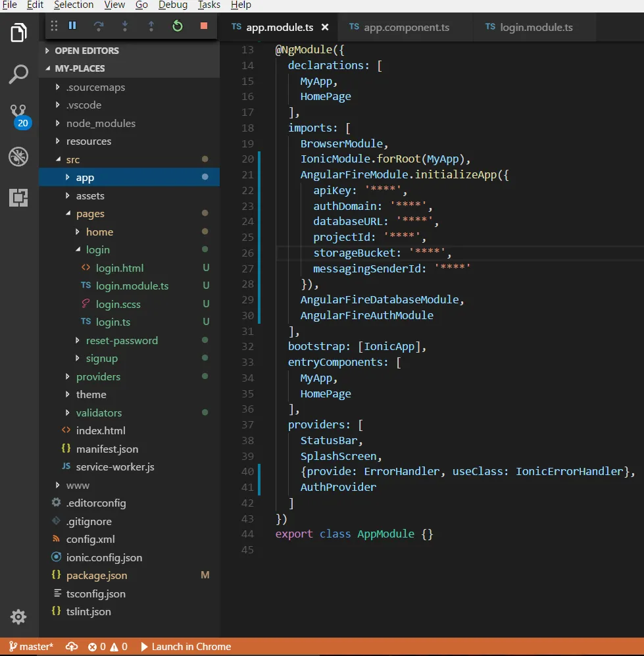Open the Selection menu

pyautogui.click(x=74, y=5)
